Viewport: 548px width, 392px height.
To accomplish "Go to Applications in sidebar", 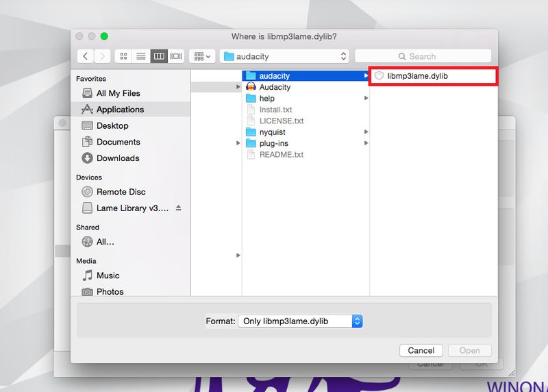I will point(120,110).
